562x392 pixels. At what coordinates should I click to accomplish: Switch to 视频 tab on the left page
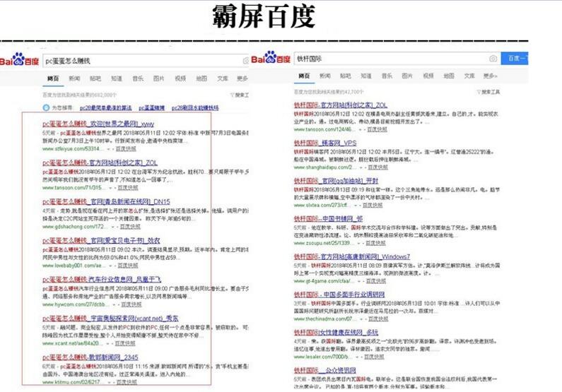[180, 78]
